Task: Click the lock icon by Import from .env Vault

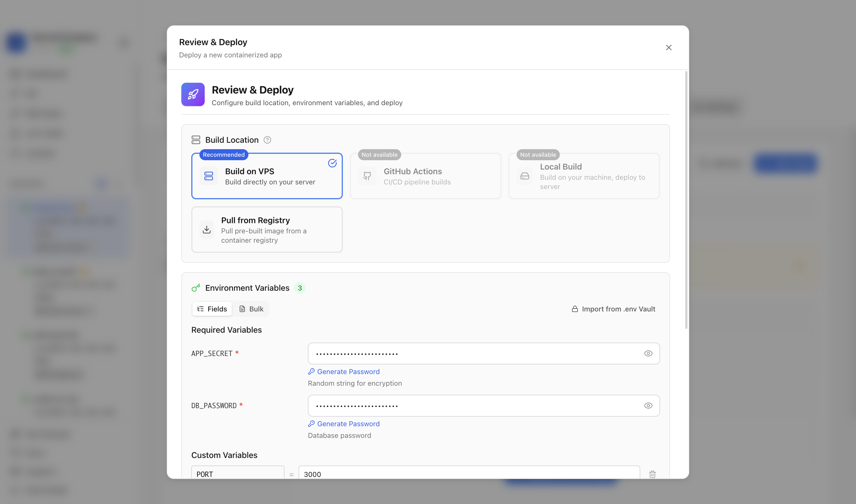Action: 575,309
